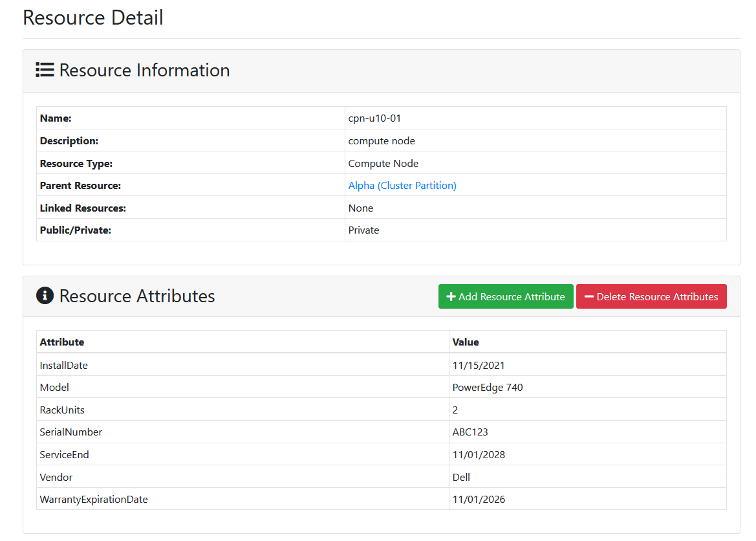Add a new resource attribute
Image resolution: width=756 pixels, height=541 pixels.
[x=506, y=296]
